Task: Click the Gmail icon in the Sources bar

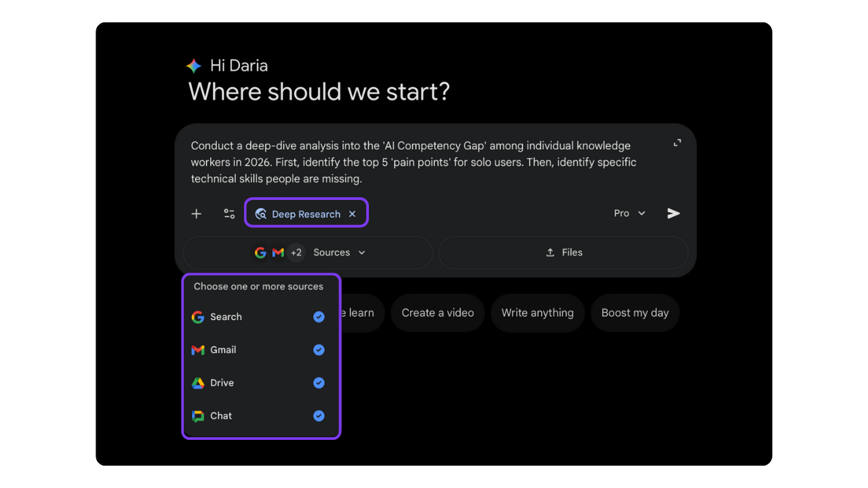Action: click(x=277, y=252)
